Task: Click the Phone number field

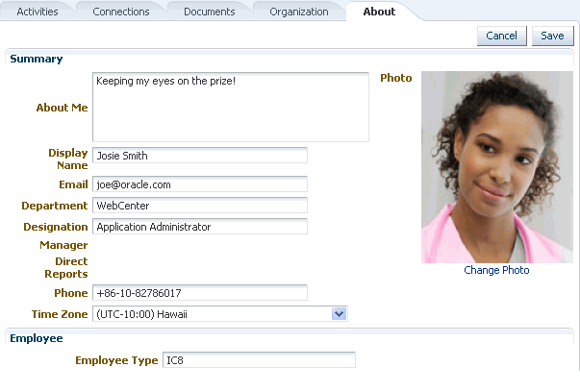Action: pos(200,293)
